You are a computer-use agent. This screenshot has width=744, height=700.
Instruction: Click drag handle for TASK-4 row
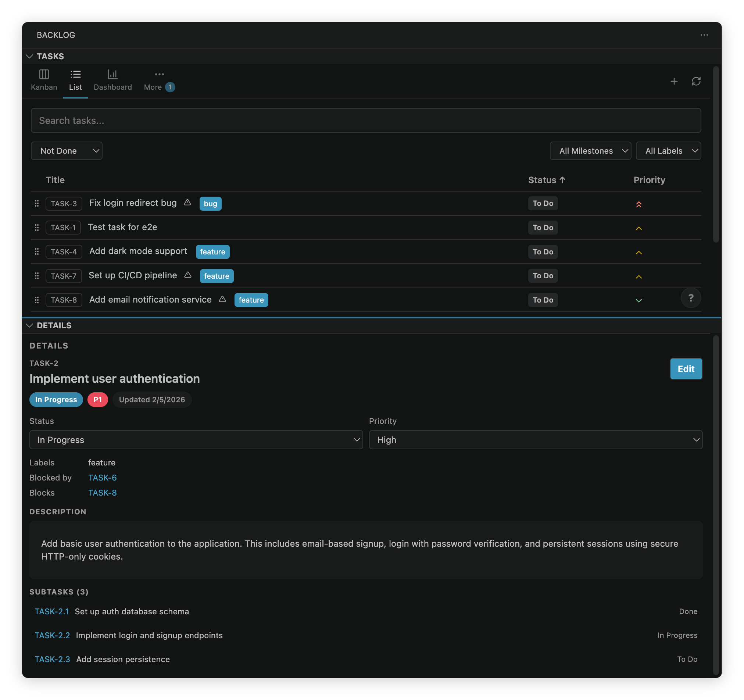point(37,251)
